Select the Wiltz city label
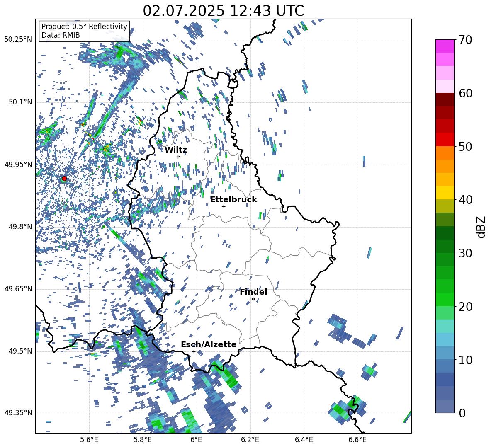This screenshot has height=448, width=491. [176, 150]
